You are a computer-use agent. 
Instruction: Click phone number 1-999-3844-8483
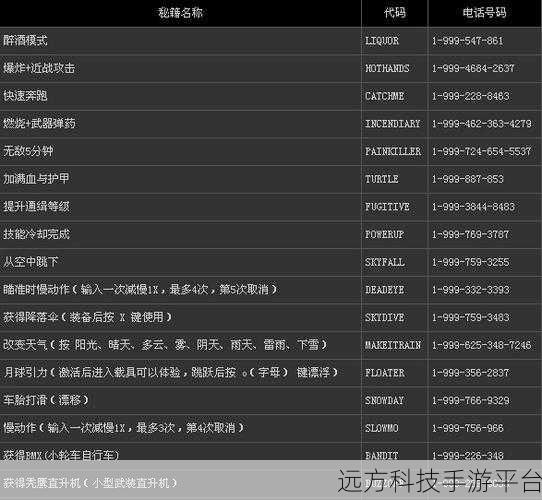[x=473, y=207]
